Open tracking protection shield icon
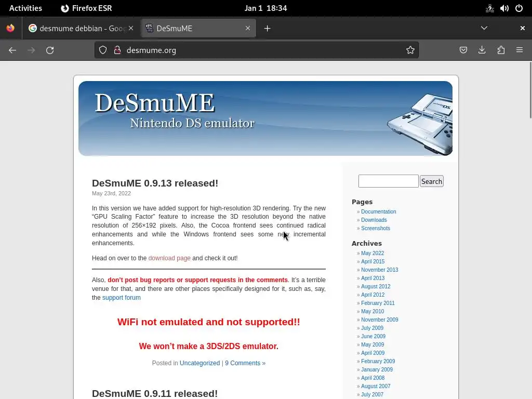532x399 pixels. coord(103,50)
